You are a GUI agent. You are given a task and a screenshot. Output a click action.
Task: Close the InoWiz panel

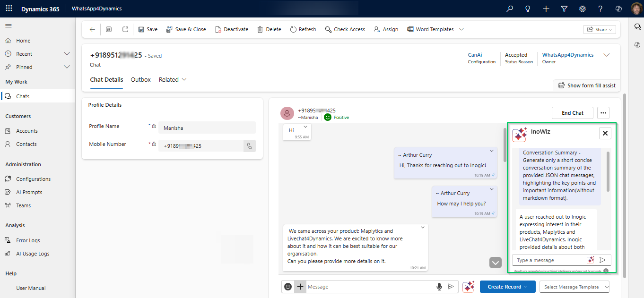pyautogui.click(x=605, y=133)
